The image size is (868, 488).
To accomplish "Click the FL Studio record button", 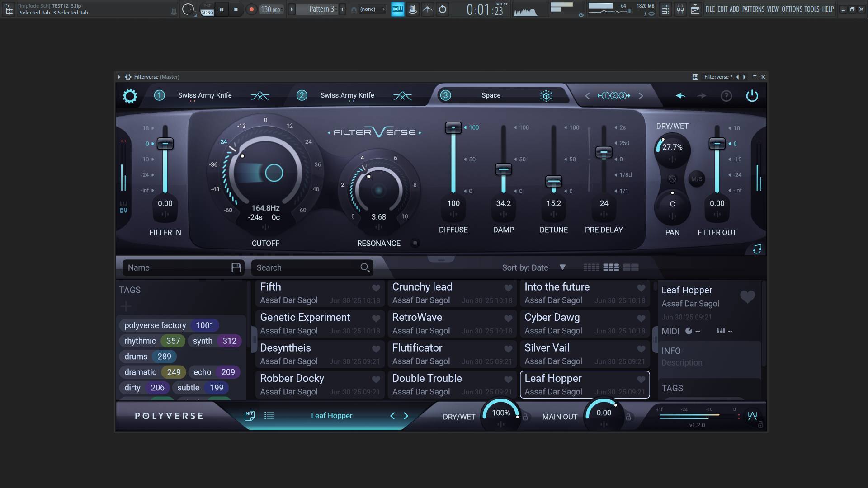I will coord(251,9).
